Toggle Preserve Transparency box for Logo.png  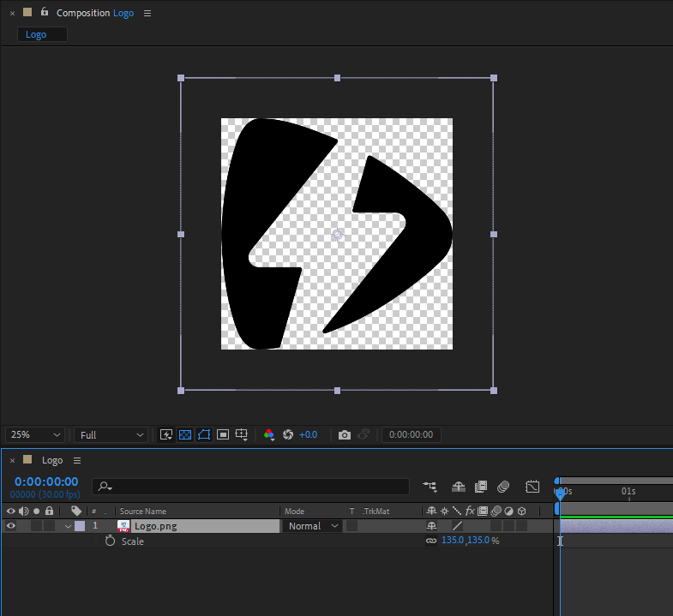[352, 526]
